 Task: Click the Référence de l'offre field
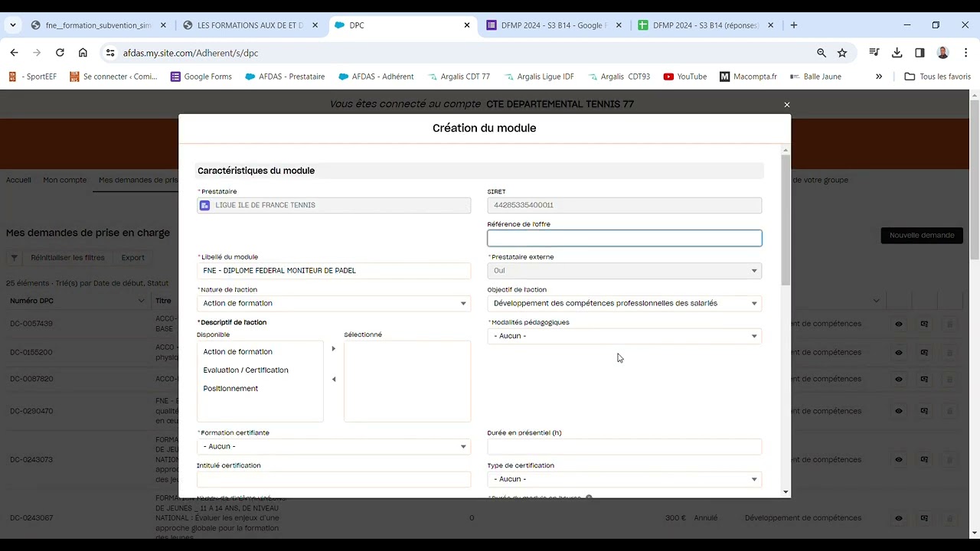[x=625, y=238]
